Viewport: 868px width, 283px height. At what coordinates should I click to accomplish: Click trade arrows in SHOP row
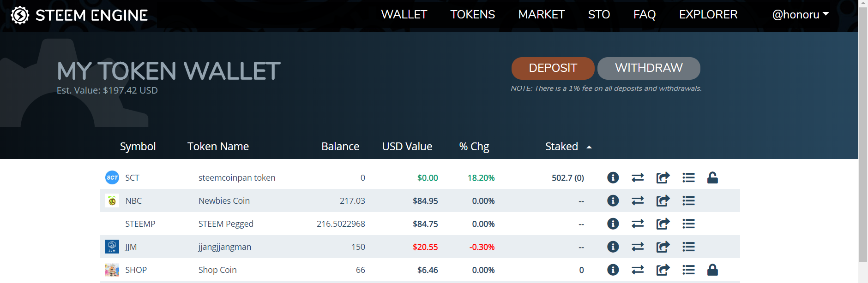coord(638,270)
